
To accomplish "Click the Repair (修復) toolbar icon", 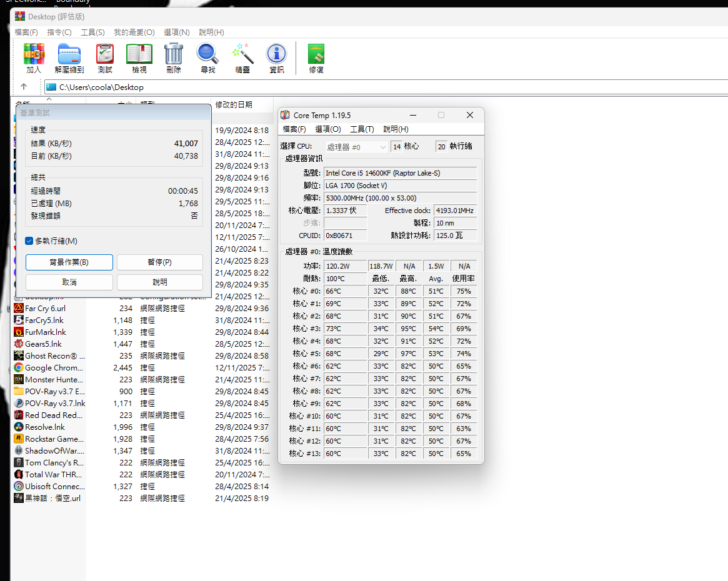I will pyautogui.click(x=316, y=58).
